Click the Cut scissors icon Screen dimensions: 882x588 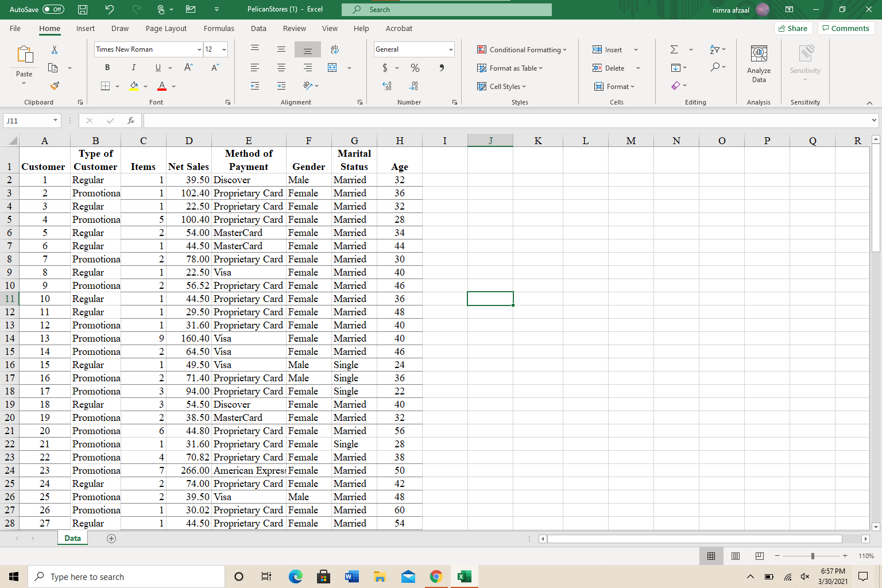click(55, 50)
